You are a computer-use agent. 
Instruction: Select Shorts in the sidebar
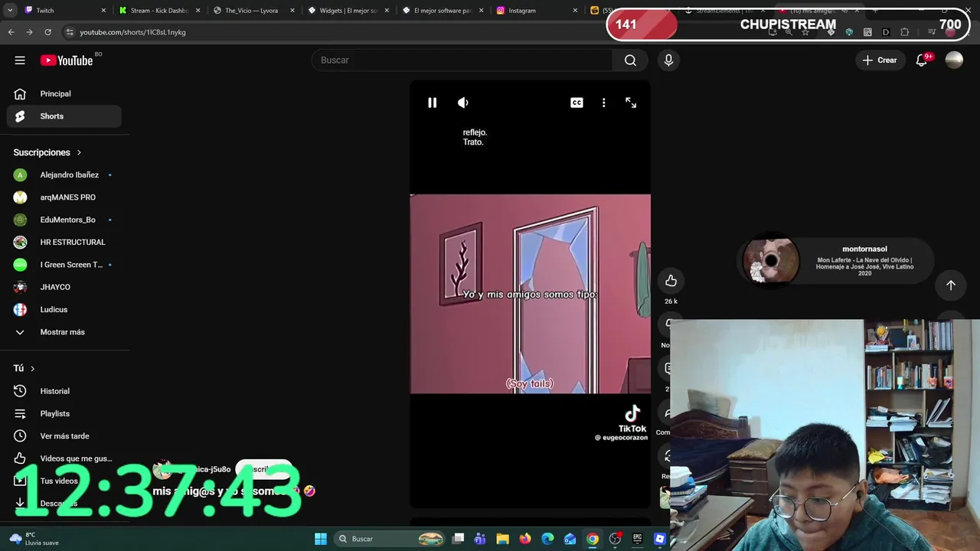coord(64,116)
